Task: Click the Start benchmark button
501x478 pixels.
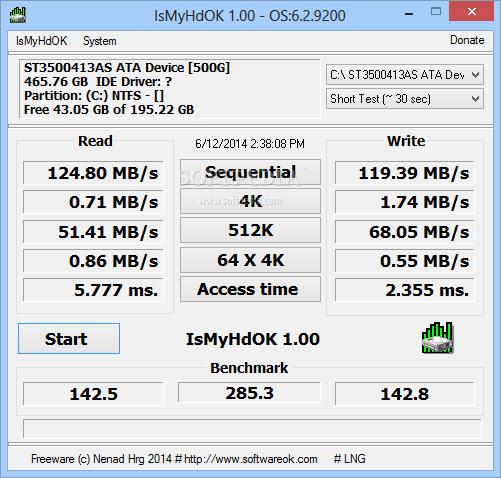Action: 69,339
